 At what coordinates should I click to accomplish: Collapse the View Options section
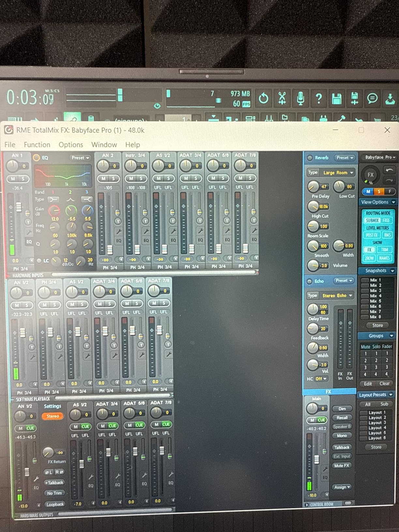click(x=393, y=202)
